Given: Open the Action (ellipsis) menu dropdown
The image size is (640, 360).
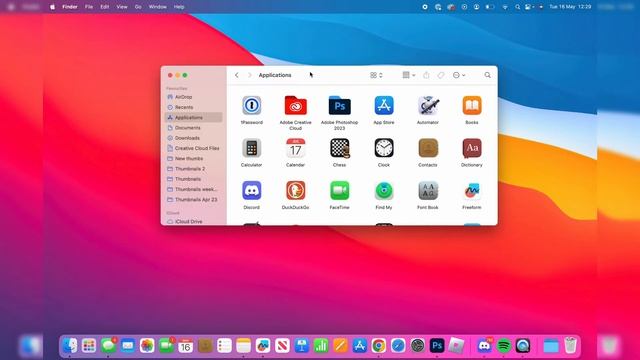Looking at the screenshot, I should [x=459, y=75].
